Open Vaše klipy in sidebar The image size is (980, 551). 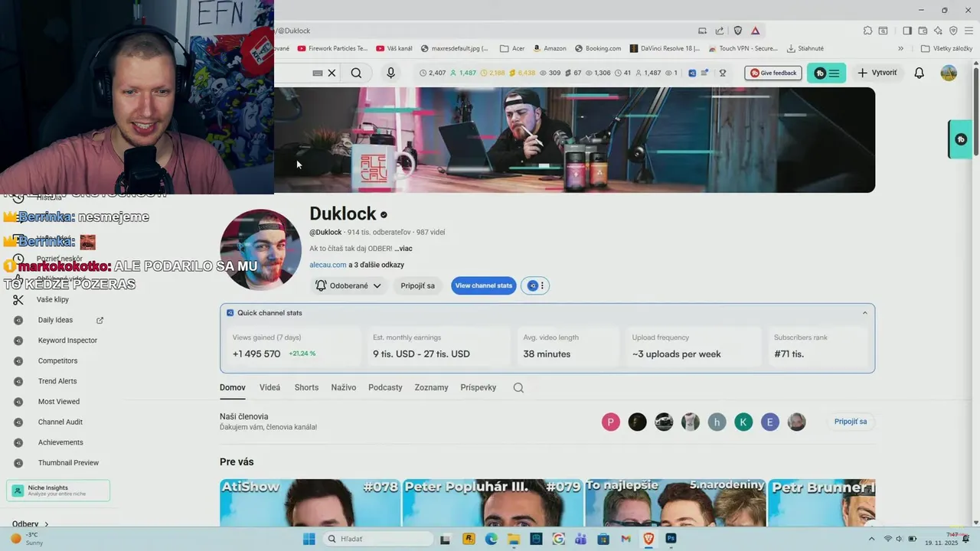click(x=53, y=299)
